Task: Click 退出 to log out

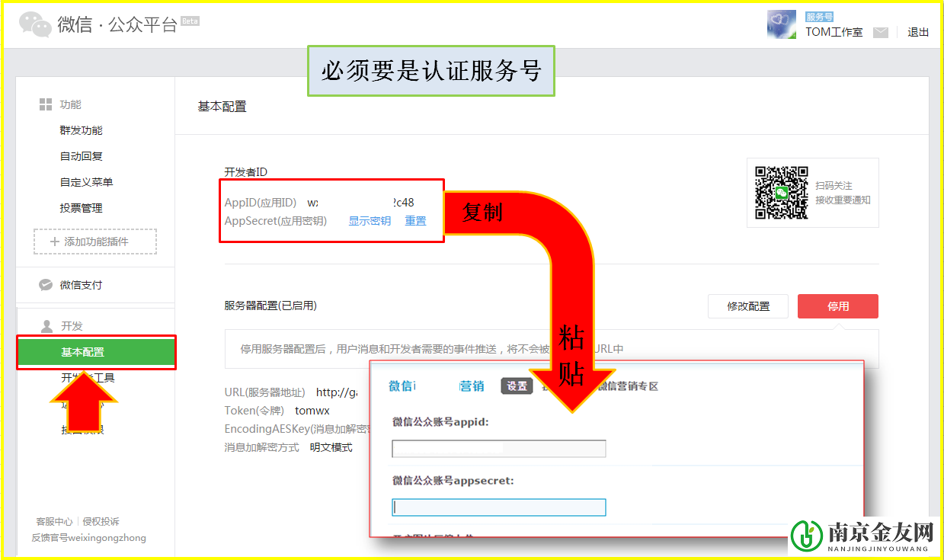Action: pyautogui.click(x=918, y=33)
